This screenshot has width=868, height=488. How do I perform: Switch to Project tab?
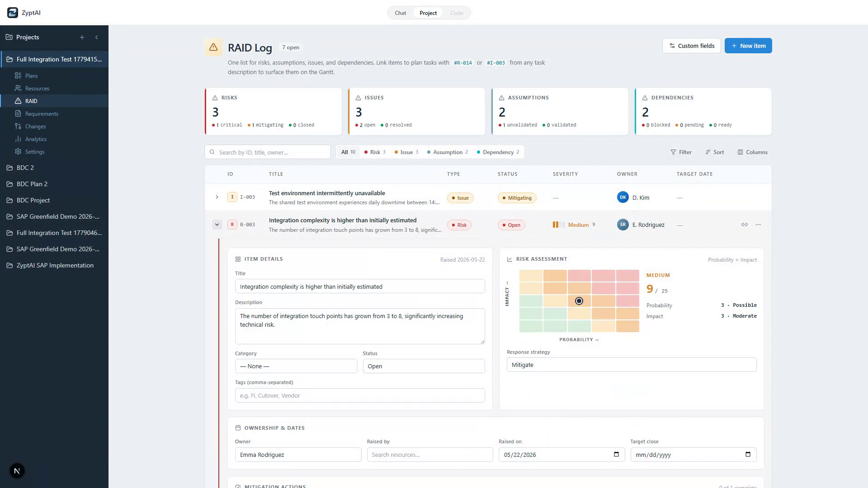(x=428, y=13)
